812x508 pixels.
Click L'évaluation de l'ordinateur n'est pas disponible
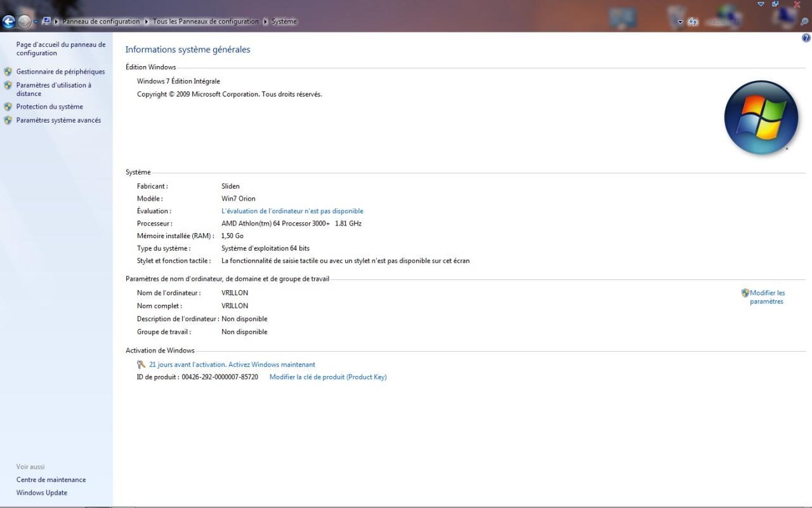tap(292, 211)
